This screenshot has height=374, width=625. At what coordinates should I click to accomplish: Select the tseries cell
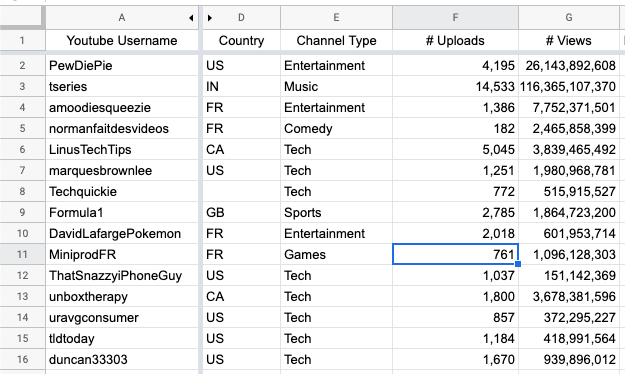pos(122,87)
